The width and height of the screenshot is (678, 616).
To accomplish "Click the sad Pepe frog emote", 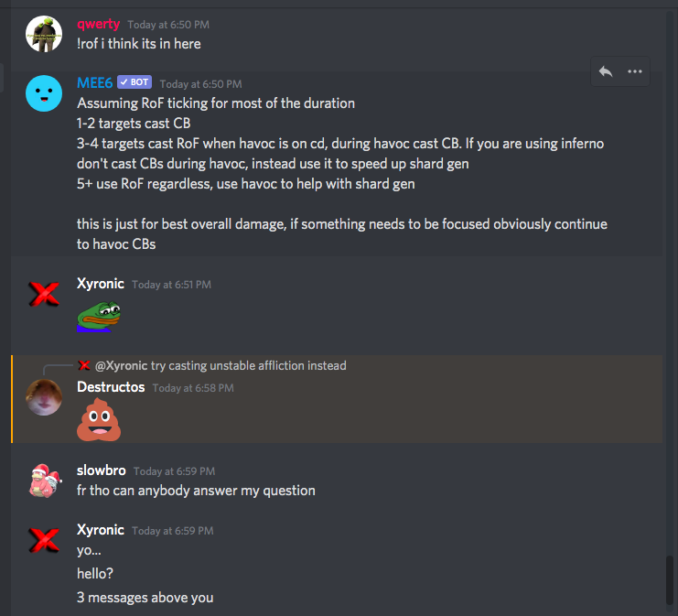I will (x=99, y=317).
